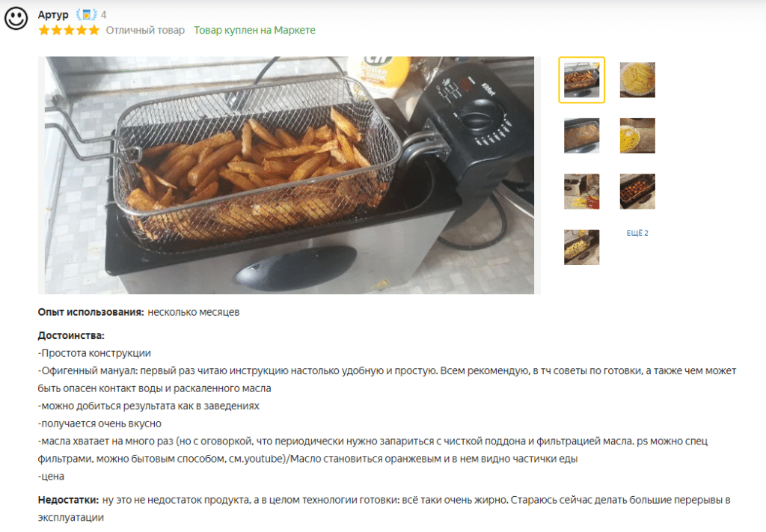Click the third star in rating
The height and width of the screenshot is (532, 766).
click(x=69, y=30)
